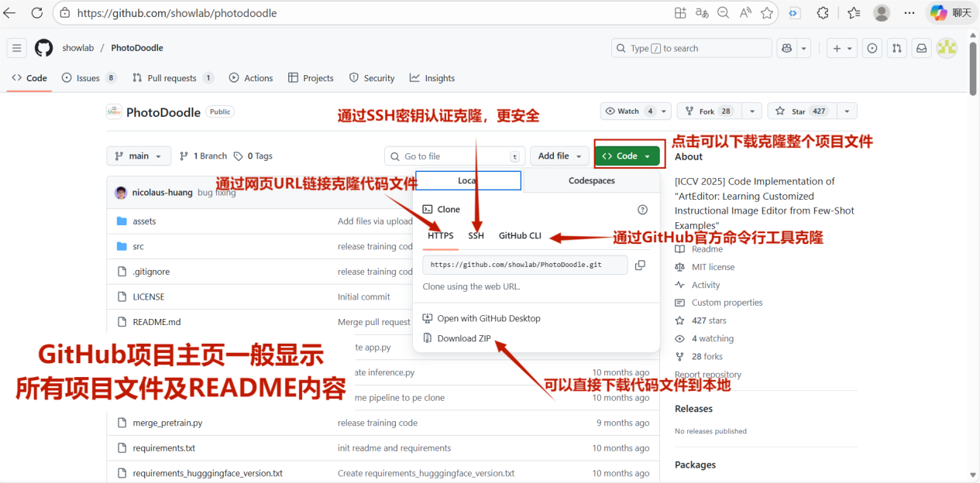This screenshot has width=980, height=483.
Task: Open the Star lists dropdown arrow
Action: (x=847, y=111)
